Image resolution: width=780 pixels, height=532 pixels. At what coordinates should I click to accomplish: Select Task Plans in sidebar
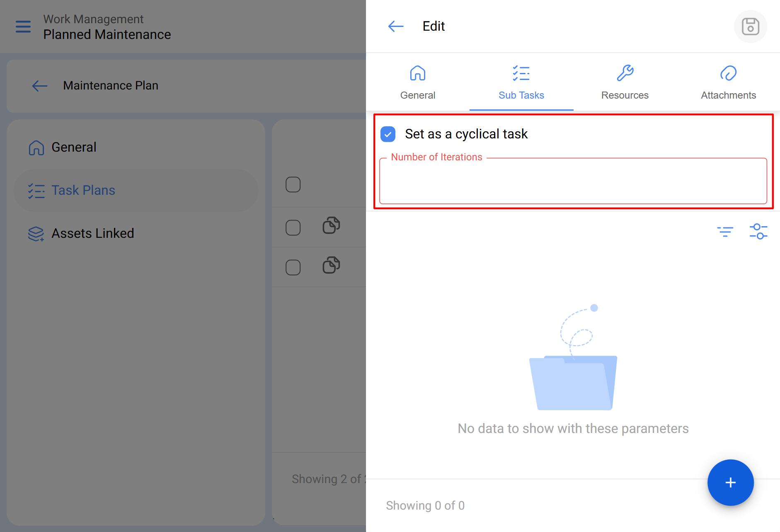83,190
